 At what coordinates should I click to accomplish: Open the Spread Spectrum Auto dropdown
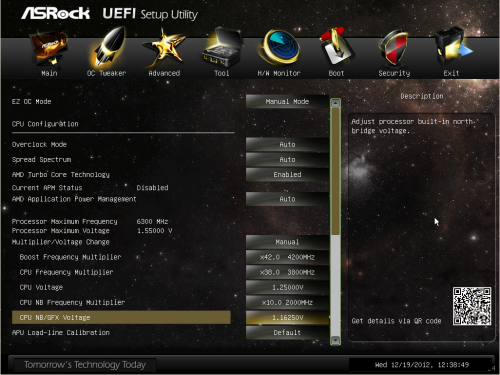point(287,160)
